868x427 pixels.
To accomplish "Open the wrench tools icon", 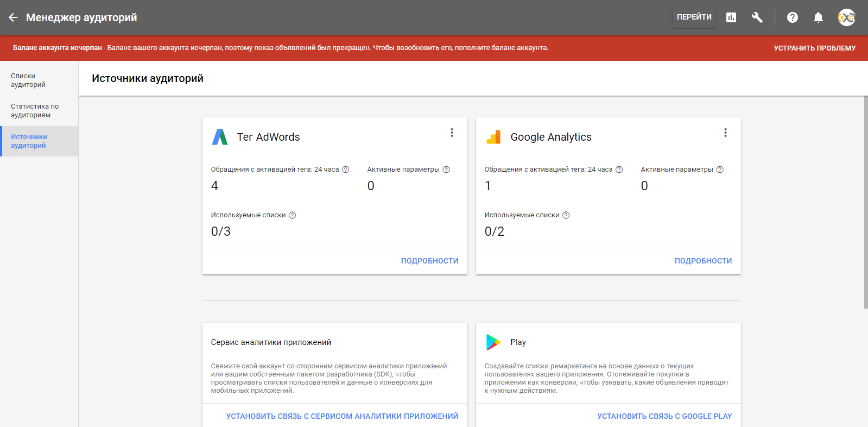I will [x=757, y=17].
